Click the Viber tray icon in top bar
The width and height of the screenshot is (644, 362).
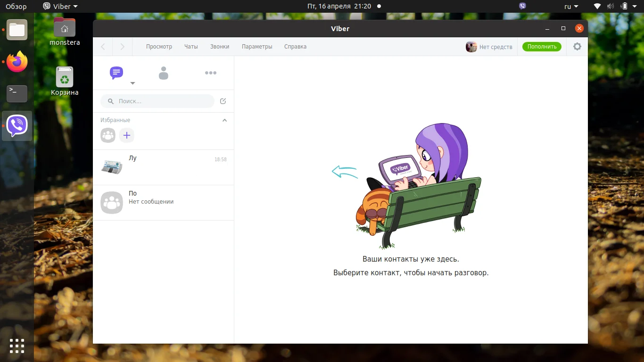[x=522, y=6]
